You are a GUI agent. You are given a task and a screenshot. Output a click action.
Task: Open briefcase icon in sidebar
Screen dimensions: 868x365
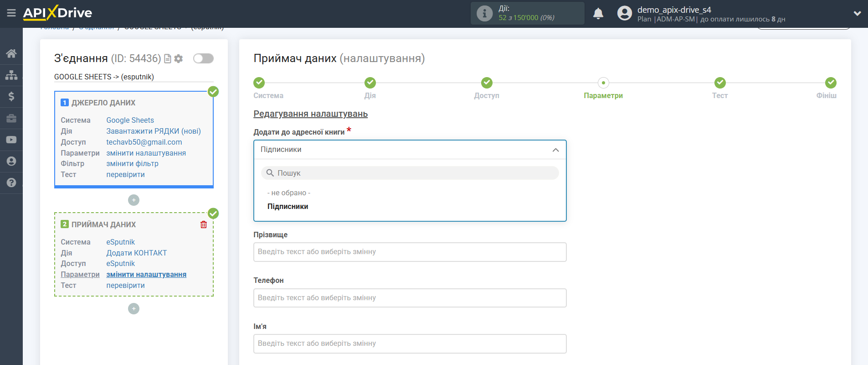point(11,118)
